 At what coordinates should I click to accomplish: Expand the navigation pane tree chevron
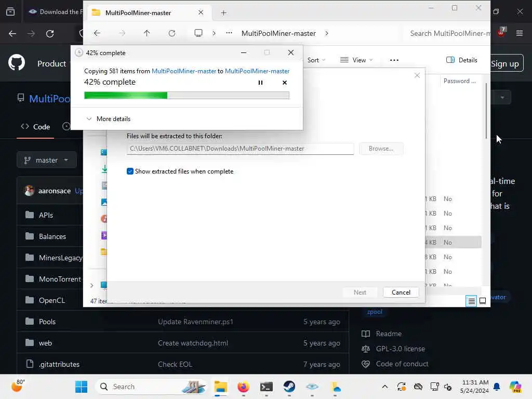pyautogui.click(x=91, y=286)
